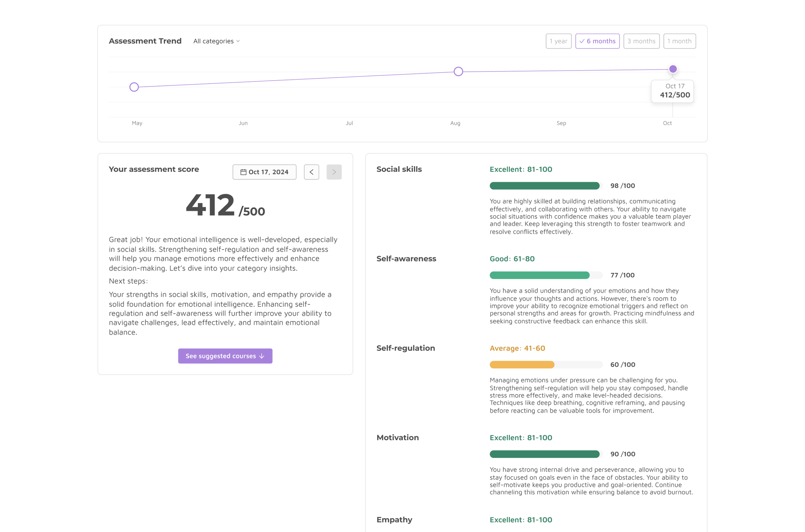Click the Oct 17 score tooltip
Screen dimensions: 805x532
tap(672, 91)
